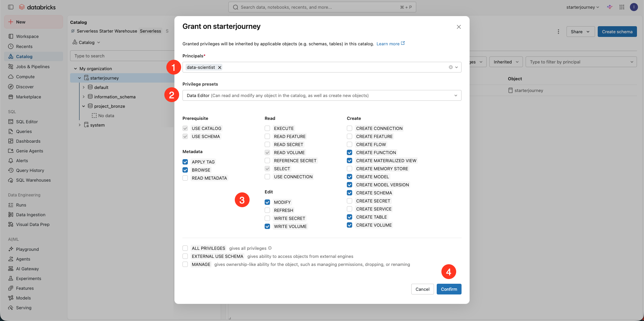Click the kebab menu next to Share
The width and height of the screenshot is (644, 321).
tap(558, 32)
